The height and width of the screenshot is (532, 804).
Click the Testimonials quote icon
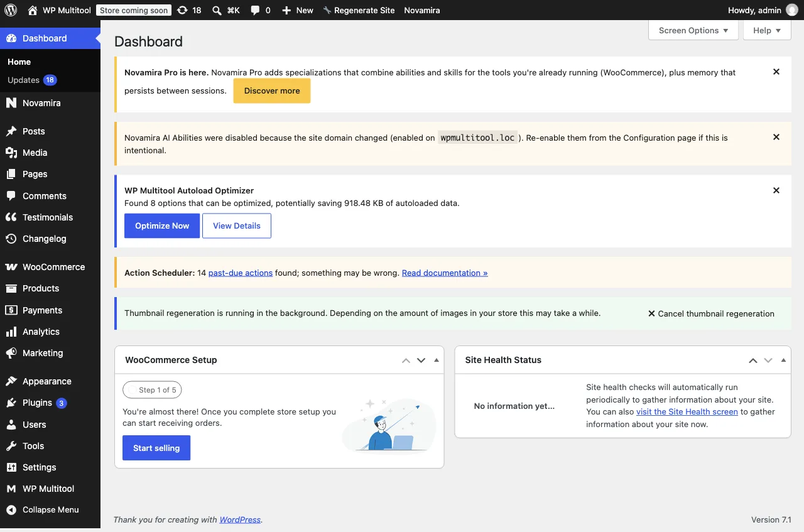click(11, 217)
